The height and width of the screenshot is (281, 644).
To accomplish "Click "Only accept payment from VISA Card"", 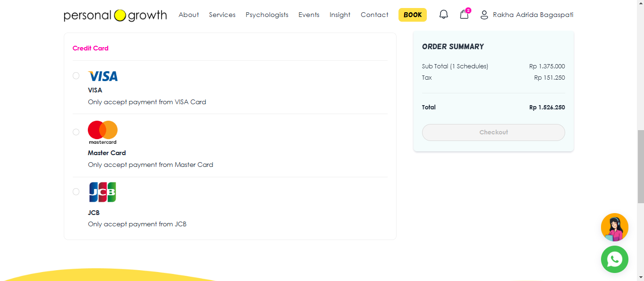I will pyautogui.click(x=147, y=102).
